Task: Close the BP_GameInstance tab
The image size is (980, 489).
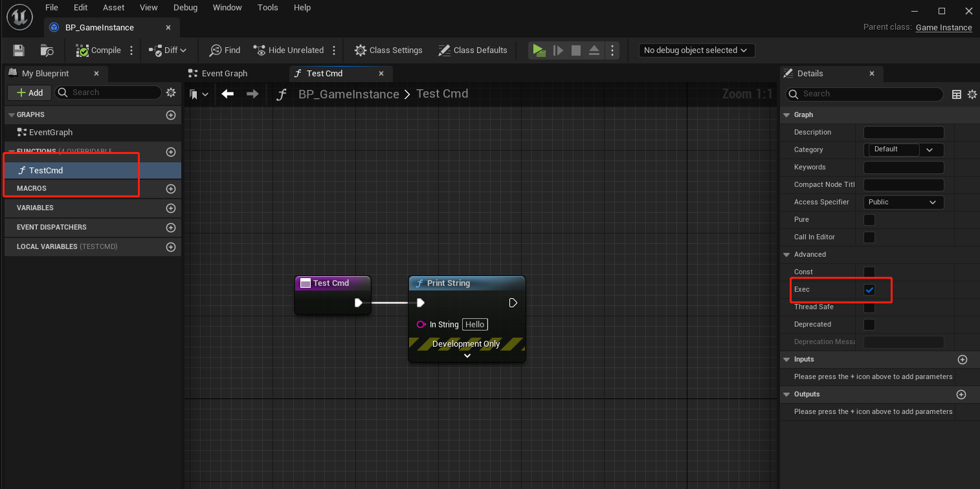Action: [168, 28]
